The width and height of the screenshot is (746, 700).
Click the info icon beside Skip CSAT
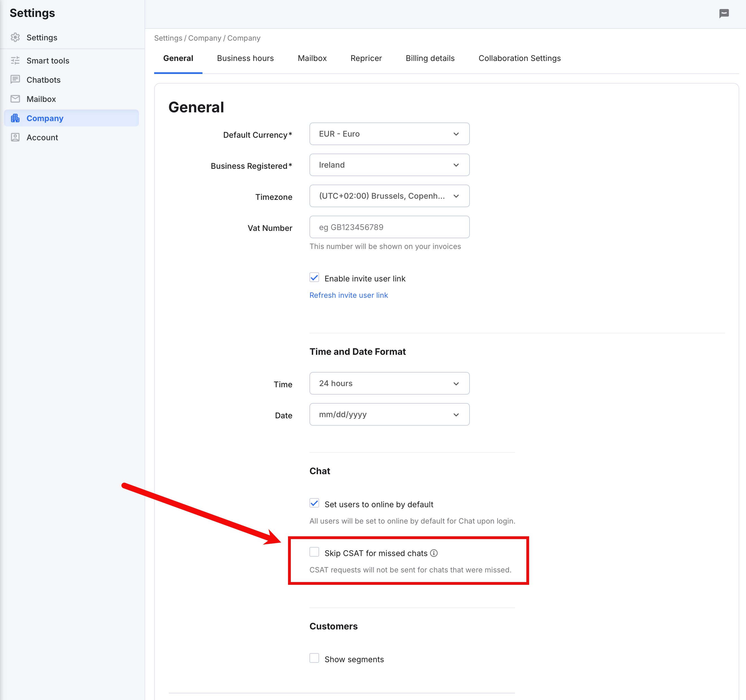434,553
